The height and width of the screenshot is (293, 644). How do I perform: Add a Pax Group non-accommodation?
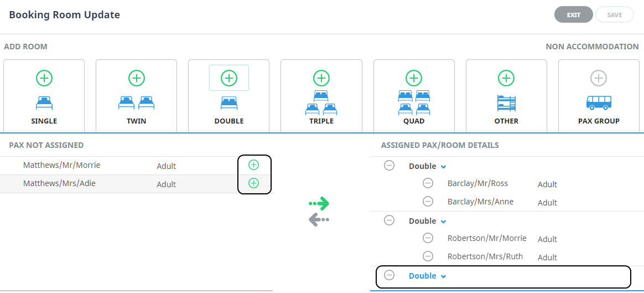tap(598, 78)
